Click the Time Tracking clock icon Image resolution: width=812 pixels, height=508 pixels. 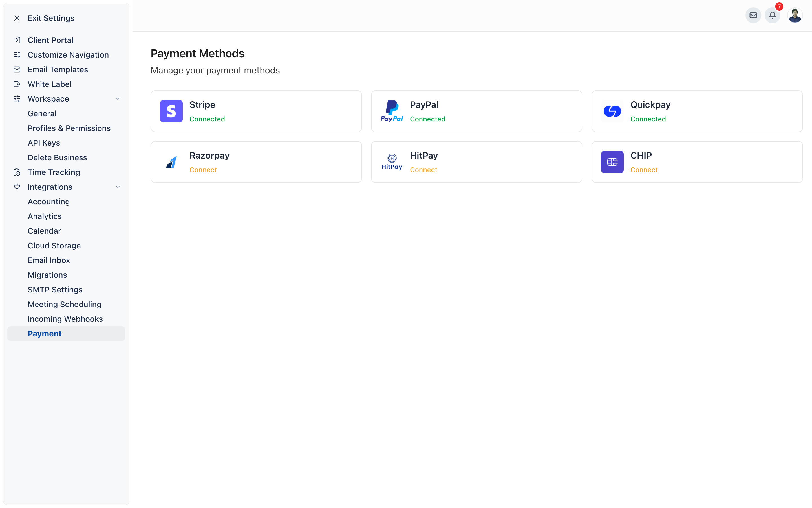click(17, 172)
